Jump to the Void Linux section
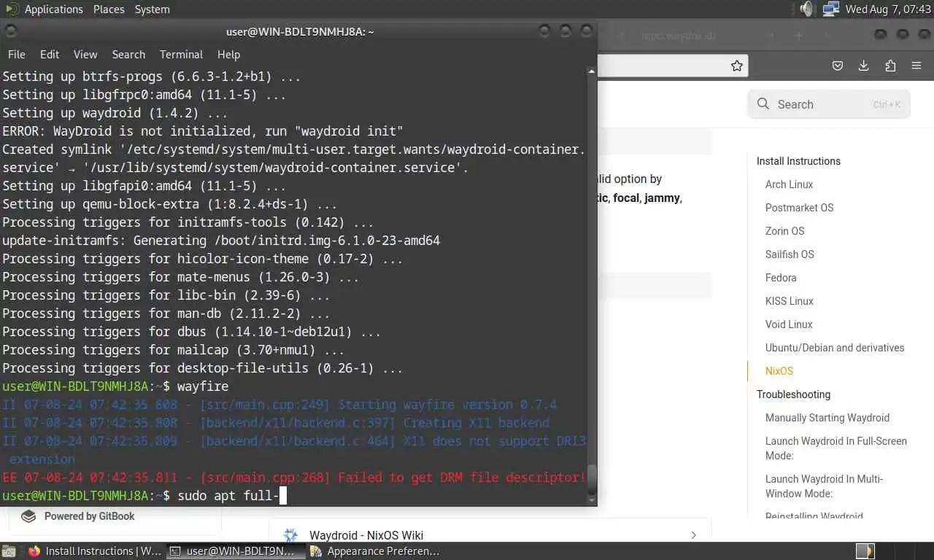Viewport: 934px width, 560px height. point(789,324)
